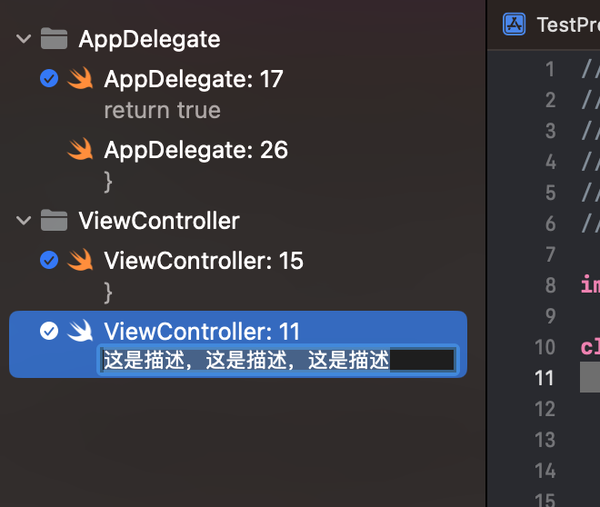The width and height of the screenshot is (600, 507).
Task: Click the AppDelegate folder icon
Action: (53, 39)
